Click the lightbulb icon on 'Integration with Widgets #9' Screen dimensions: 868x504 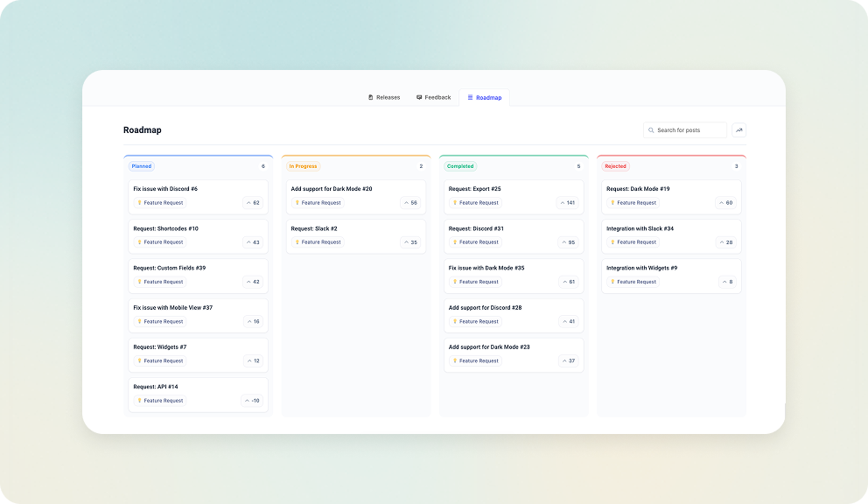click(x=612, y=282)
